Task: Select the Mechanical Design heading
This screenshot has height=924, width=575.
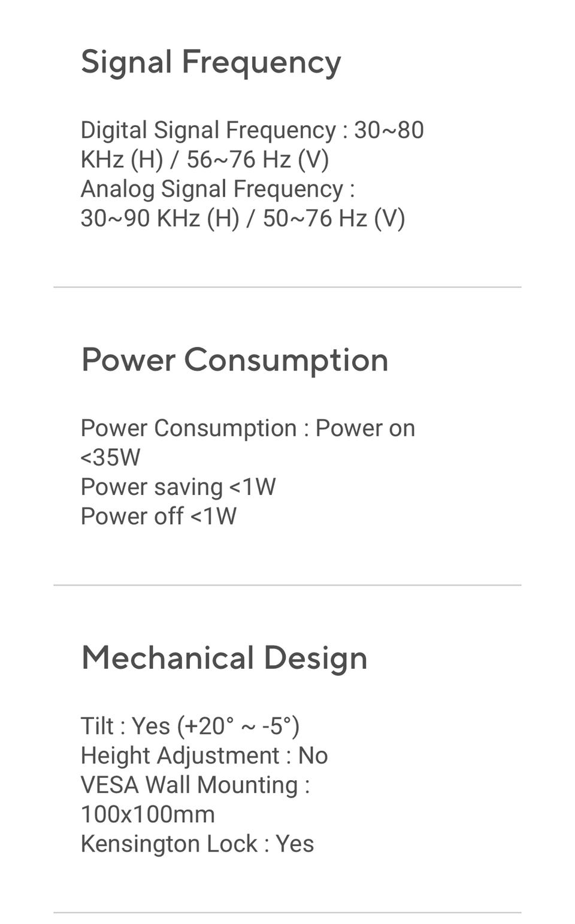Action: pos(224,659)
